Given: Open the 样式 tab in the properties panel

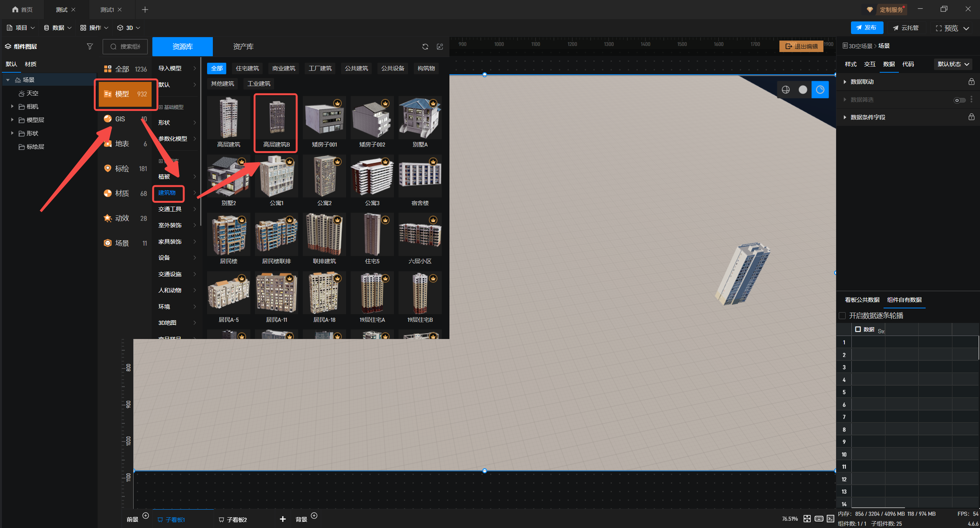Looking at the screenshot, I should 851,64.
